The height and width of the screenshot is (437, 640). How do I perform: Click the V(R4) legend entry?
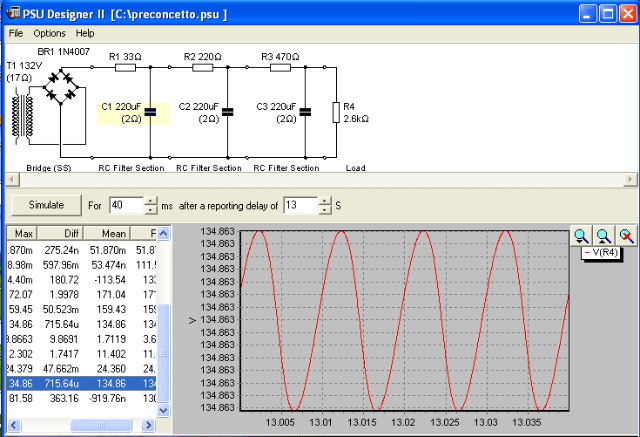click(x=600, y=253)
